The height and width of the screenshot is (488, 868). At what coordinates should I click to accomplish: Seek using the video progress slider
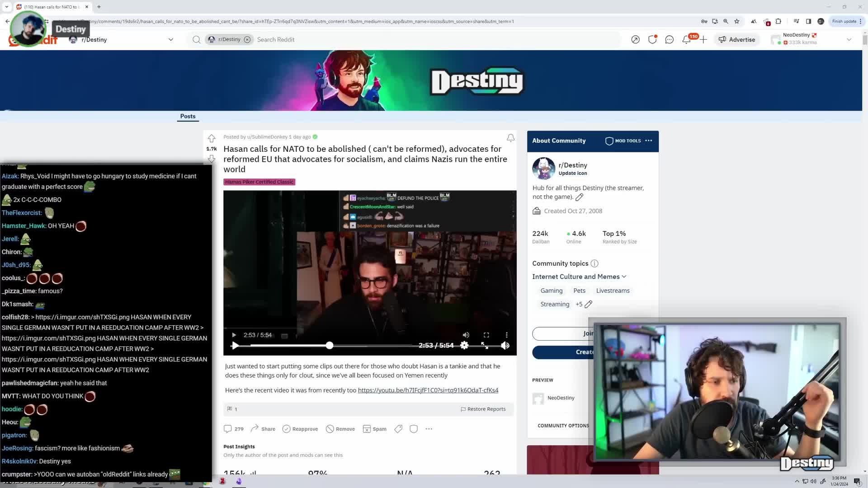pos(331,346)
